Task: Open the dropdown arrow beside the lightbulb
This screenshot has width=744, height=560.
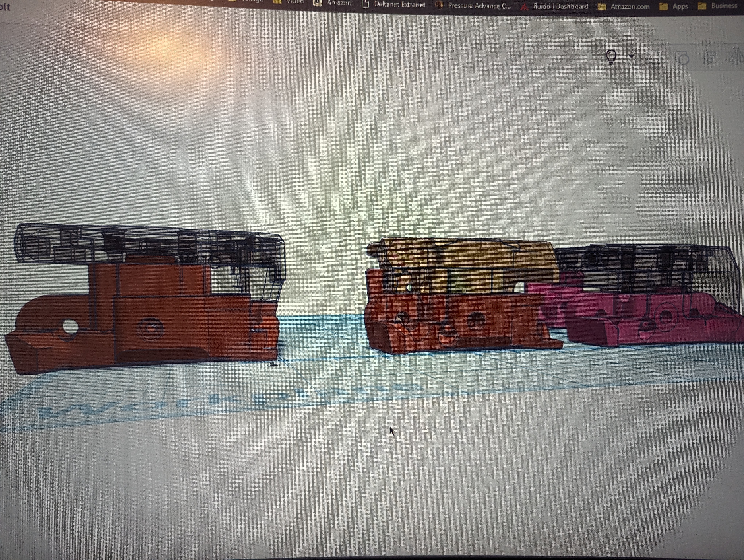Action: tap(631, 57)
